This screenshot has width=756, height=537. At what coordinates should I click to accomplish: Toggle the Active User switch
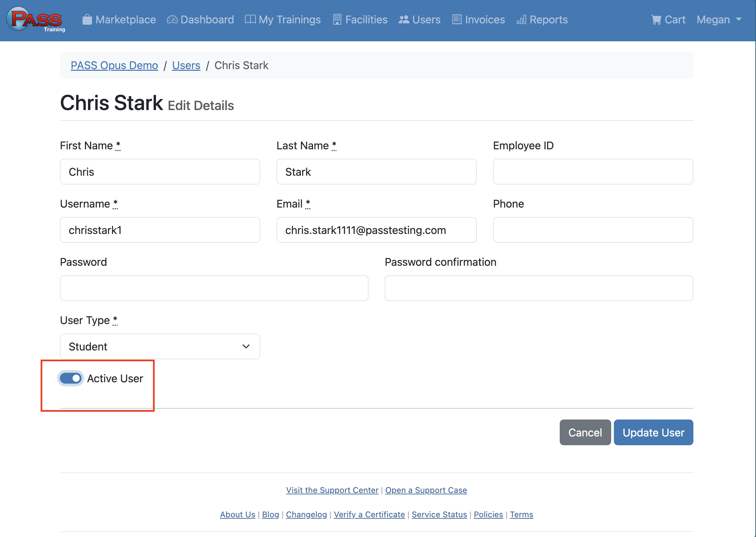71,378
